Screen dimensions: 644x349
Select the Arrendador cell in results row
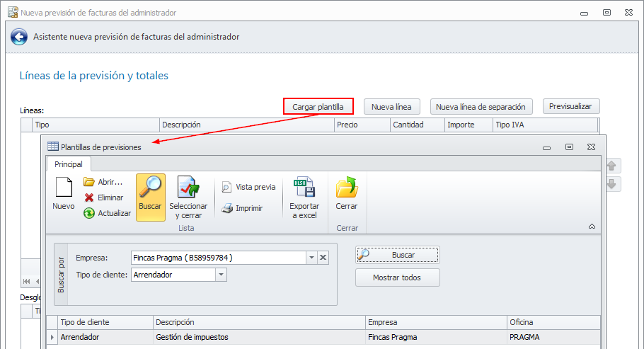pyautogui.click(x=105, y=337)
